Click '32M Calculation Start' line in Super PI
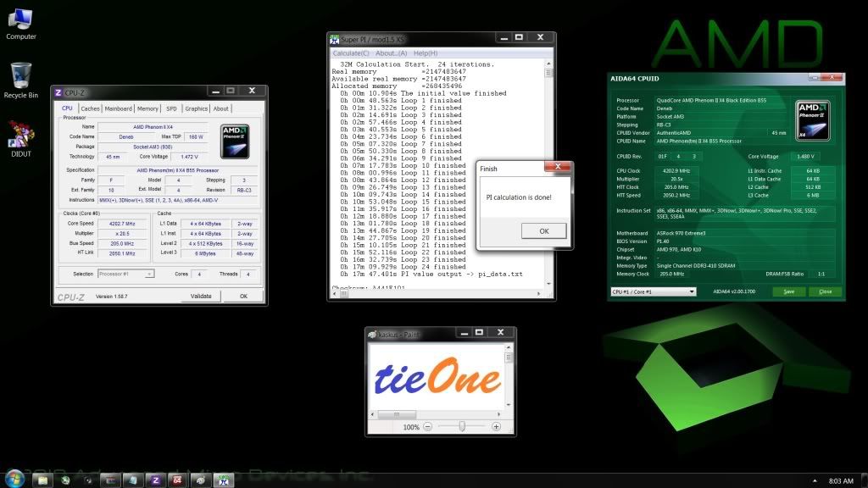 (x=417, y=64)
